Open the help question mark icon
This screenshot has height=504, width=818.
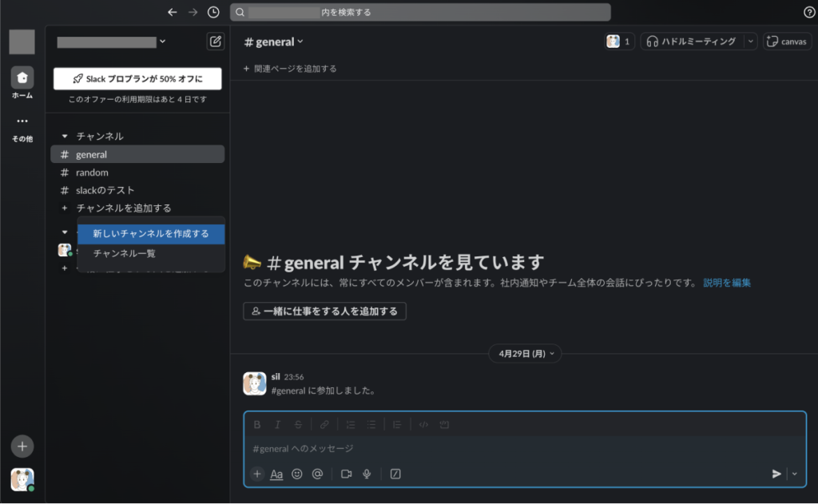point(808,12)
